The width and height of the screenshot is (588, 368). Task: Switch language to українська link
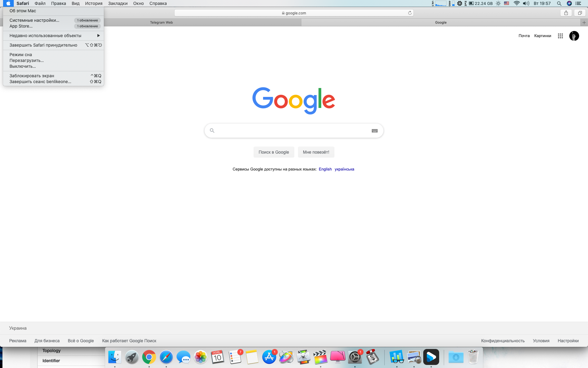[x=344, y=169]
